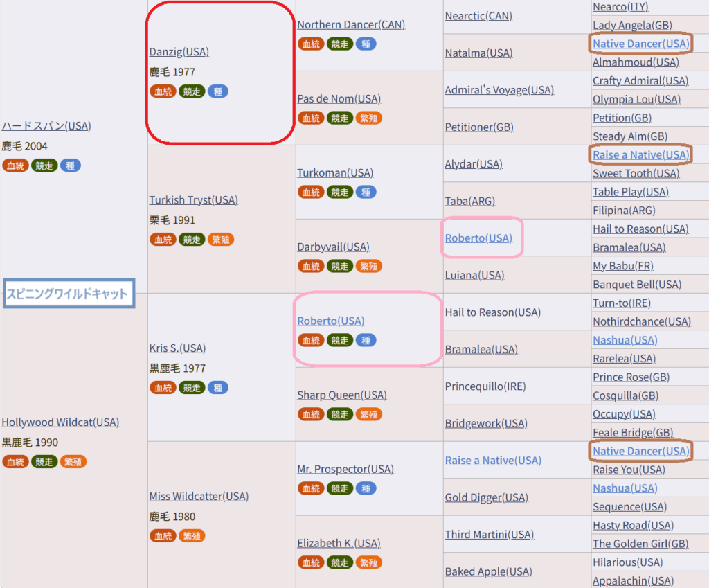This screenshot has height=588, width=709.
Task: Click the 種 badge under Northern Dancer
Action: [366, 44]
